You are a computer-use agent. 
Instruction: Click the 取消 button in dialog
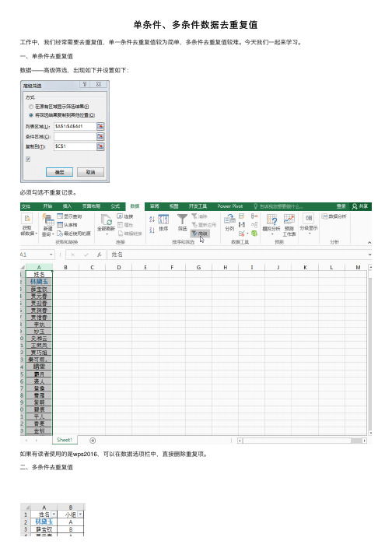(x=90, y=172)
